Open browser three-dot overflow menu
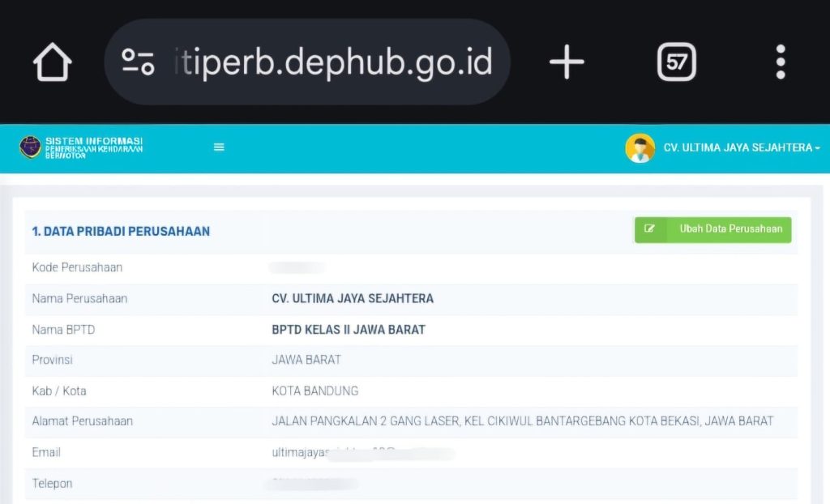The width and height of the screenshot is (830, 504). tap(780, 62)
